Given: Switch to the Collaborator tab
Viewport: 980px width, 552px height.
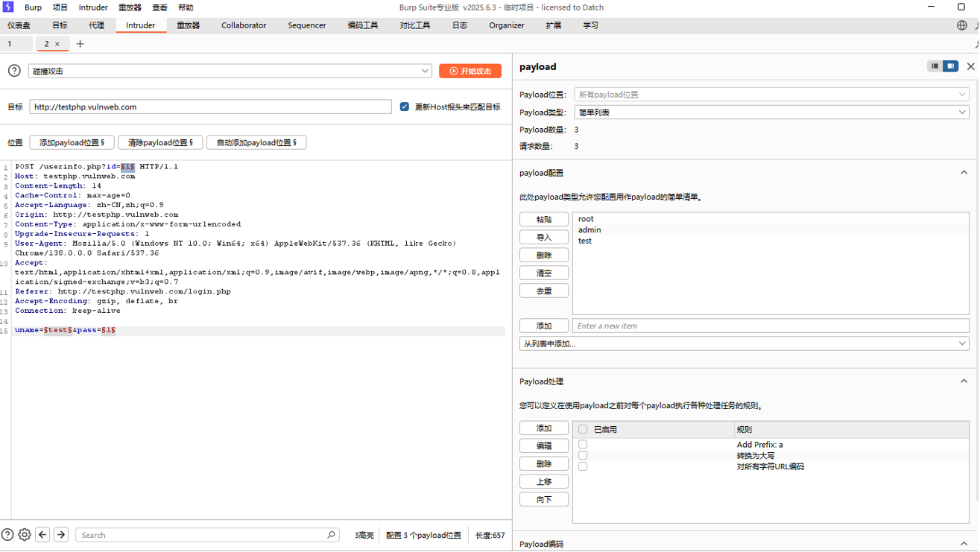Looking at the screenshot, I should [244, 25].
